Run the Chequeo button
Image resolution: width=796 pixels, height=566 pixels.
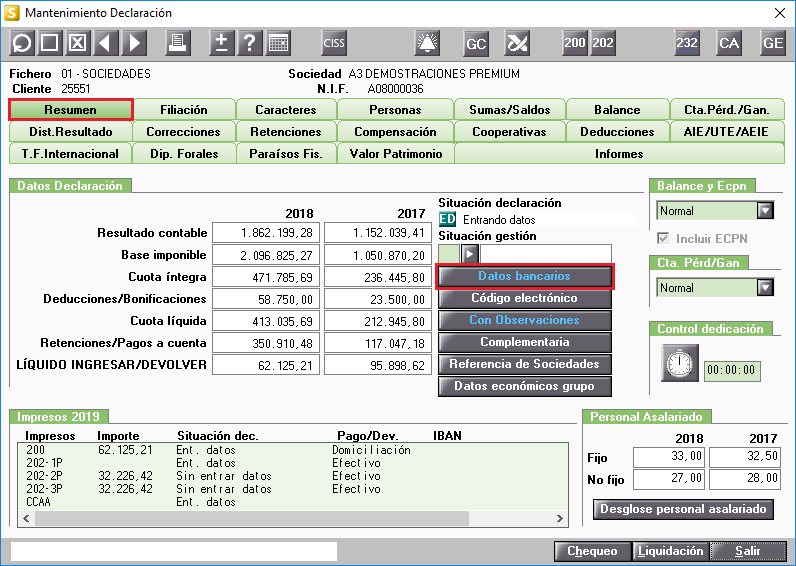click(592, 551)
